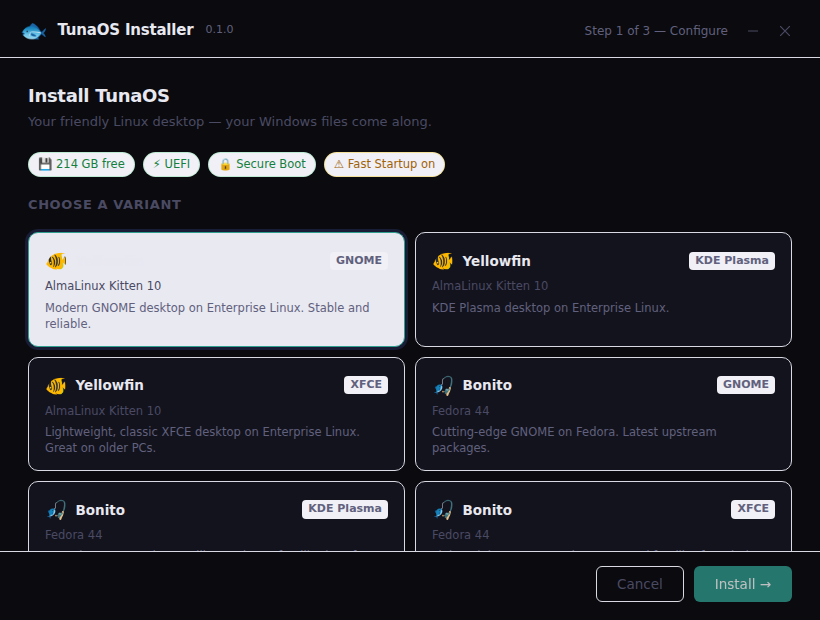Click the warning triangle in Fast Startup badge
The width and height of the screenshot is (820, 620).
click(338, 164)
